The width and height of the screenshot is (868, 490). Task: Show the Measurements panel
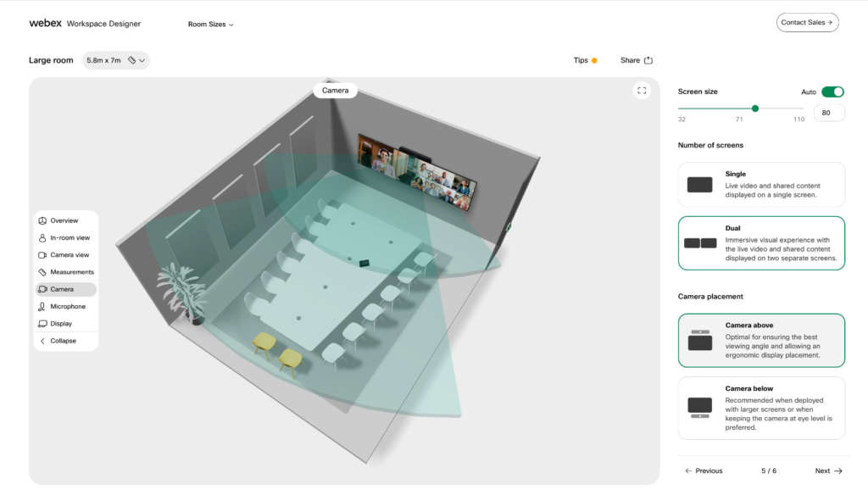(65, 271)
